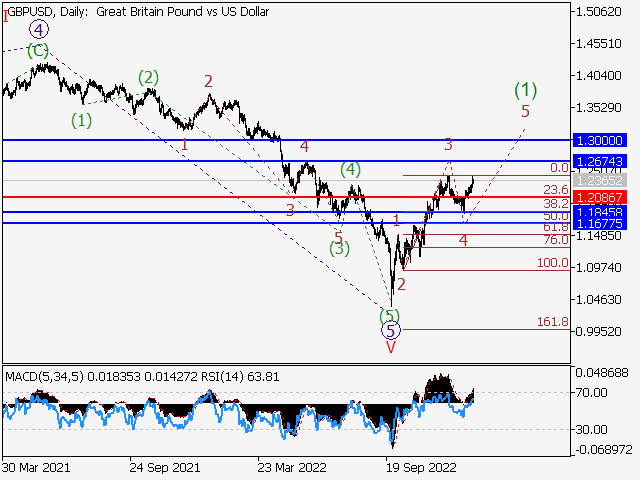Image resolution: width=640 pixels, height=480 pixels.
Task: Click the red 1.20867 price tag
Action: [600, 198]
